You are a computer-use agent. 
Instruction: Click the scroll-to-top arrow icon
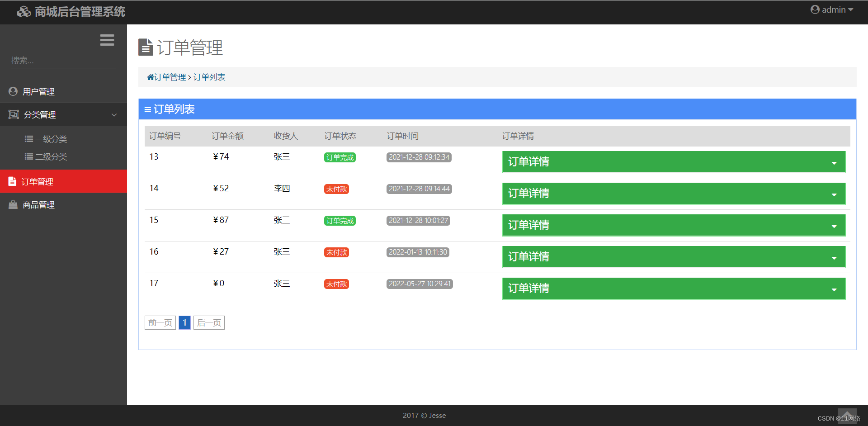click(x=847, y=415)
